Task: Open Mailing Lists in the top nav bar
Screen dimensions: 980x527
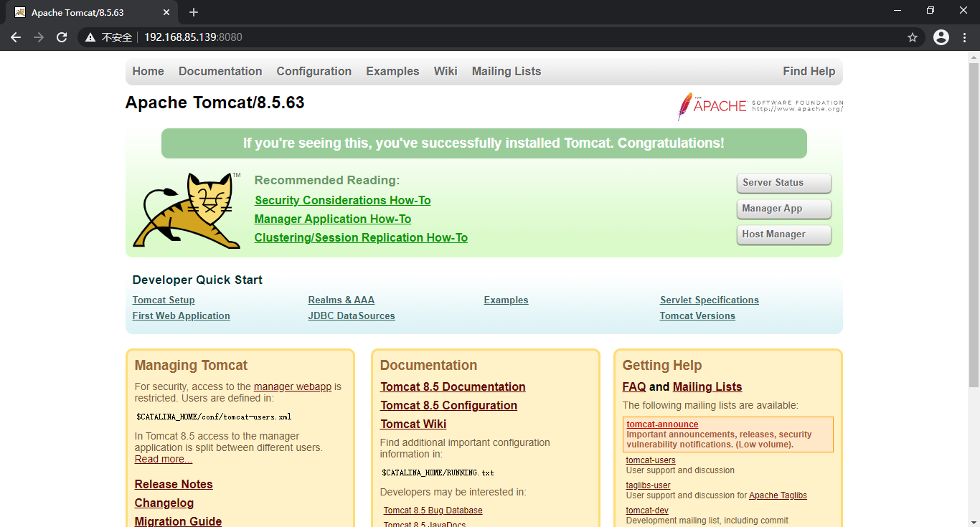Action: pos(507,71)
